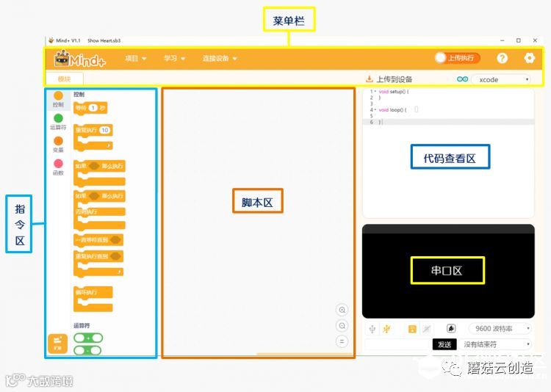Select the 运算符 green category circle
Image resolution: width=551 pixels, height=392 pixels.
[58, 118]
